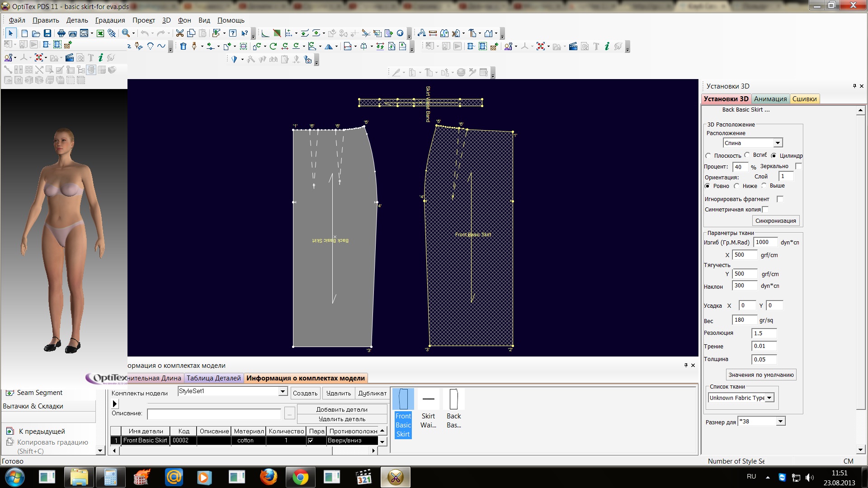Switch to the Анимация tab
The height and width of the screenshot is (488, 868).
[x=770, y=99]
